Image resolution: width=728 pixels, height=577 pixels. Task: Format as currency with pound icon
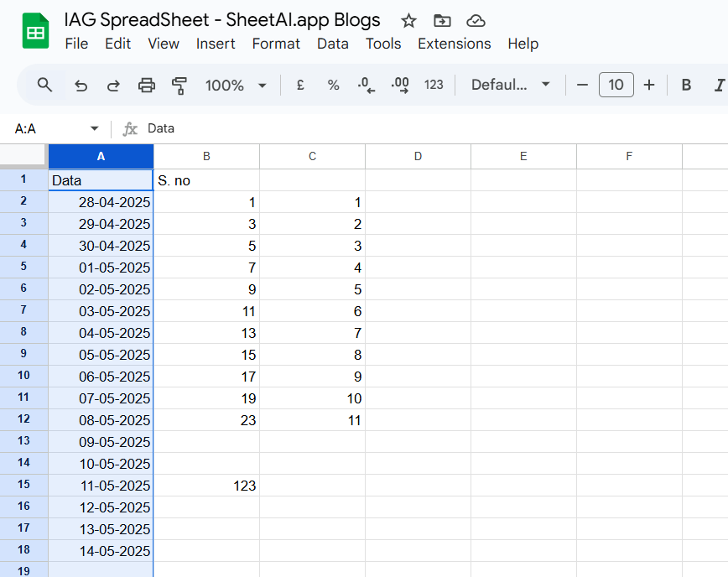tap(300, 85)
